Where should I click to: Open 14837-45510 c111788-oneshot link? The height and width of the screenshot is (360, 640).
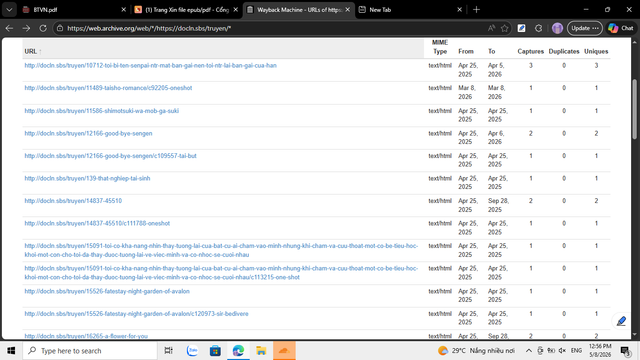(x=97, y=223)
